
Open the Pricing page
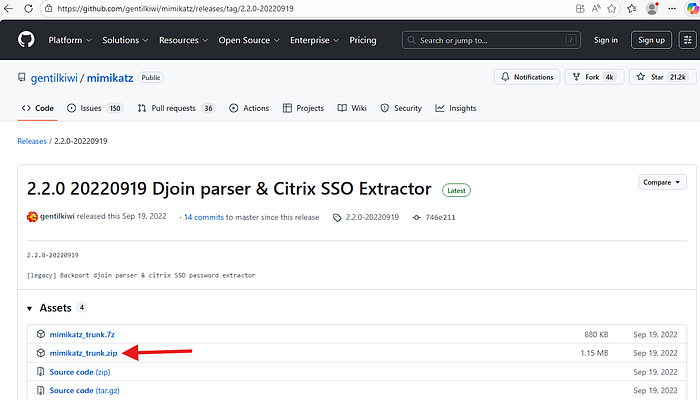pyautogui.click(x=362, y=40)
